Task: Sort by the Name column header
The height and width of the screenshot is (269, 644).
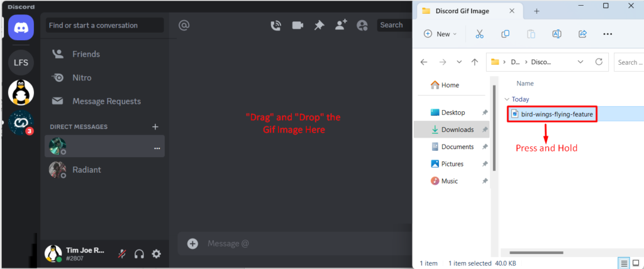Action: pos(525,84)
